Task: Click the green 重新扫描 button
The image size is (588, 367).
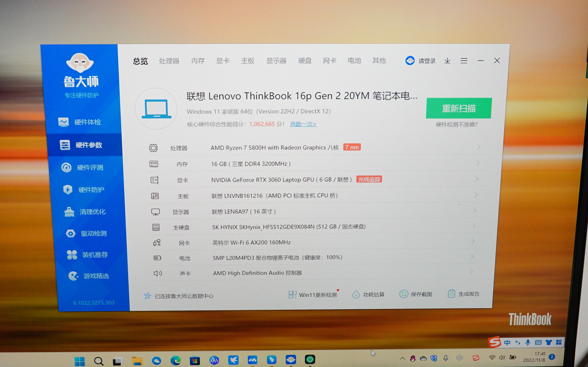Action: coord(459,108)
